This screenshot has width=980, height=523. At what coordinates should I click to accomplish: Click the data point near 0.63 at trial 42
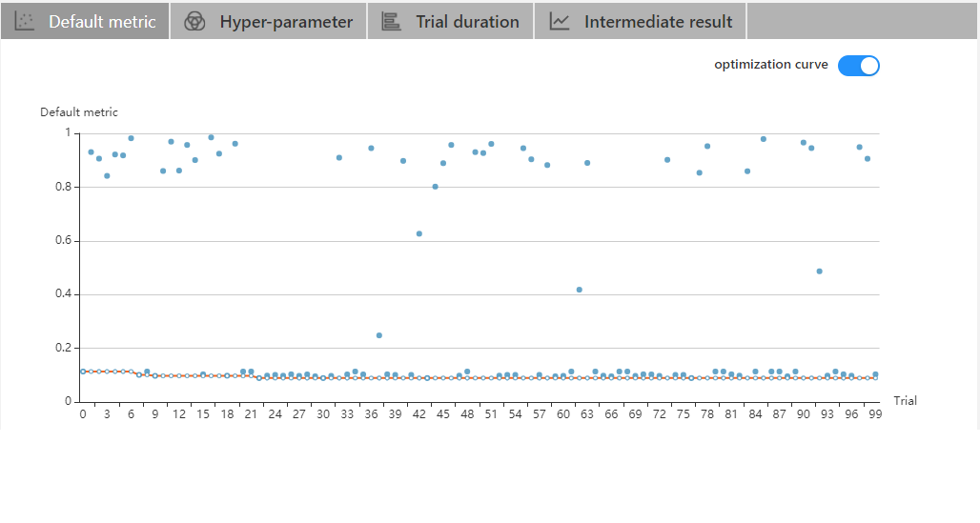[x=419, y=233]
